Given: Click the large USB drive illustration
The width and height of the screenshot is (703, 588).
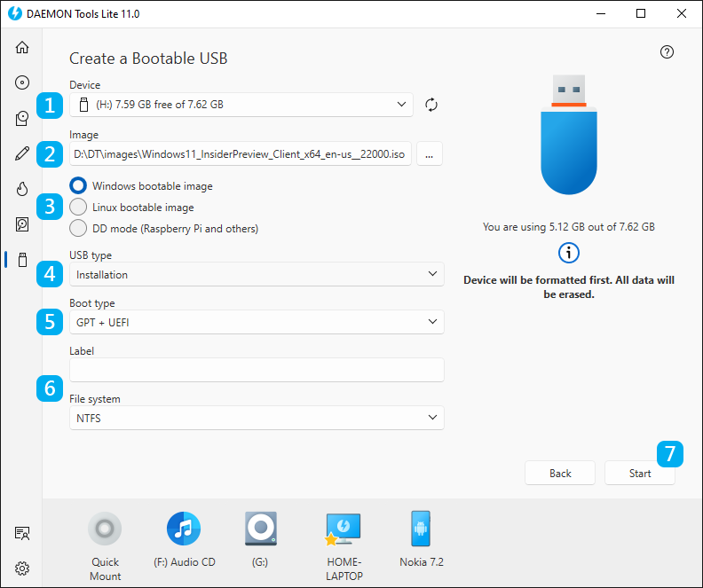Looking at the screenshot, I should (x=568, y=134).
